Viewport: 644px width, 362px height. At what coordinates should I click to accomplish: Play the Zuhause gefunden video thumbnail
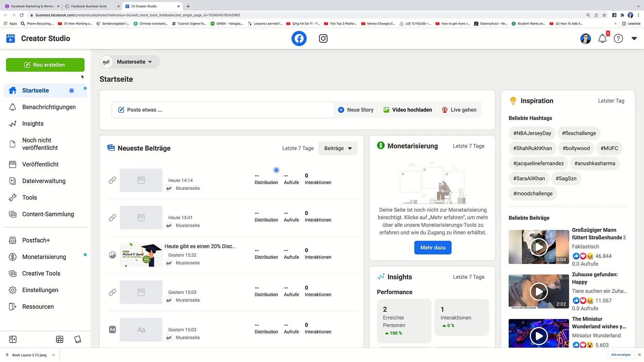[x=539, y=292]
